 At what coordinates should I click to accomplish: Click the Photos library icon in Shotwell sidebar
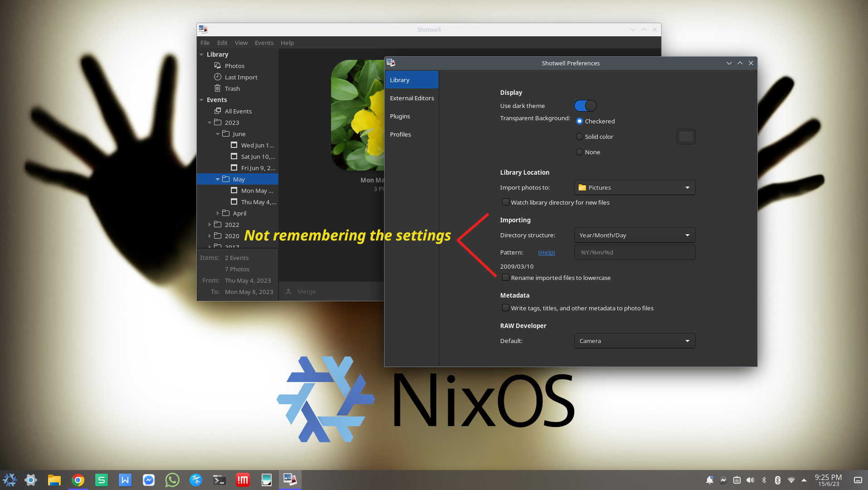point(218,66)
